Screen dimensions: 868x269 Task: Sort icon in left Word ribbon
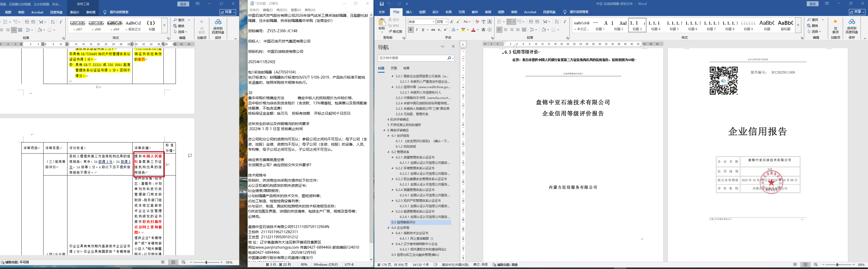[53, 22]
